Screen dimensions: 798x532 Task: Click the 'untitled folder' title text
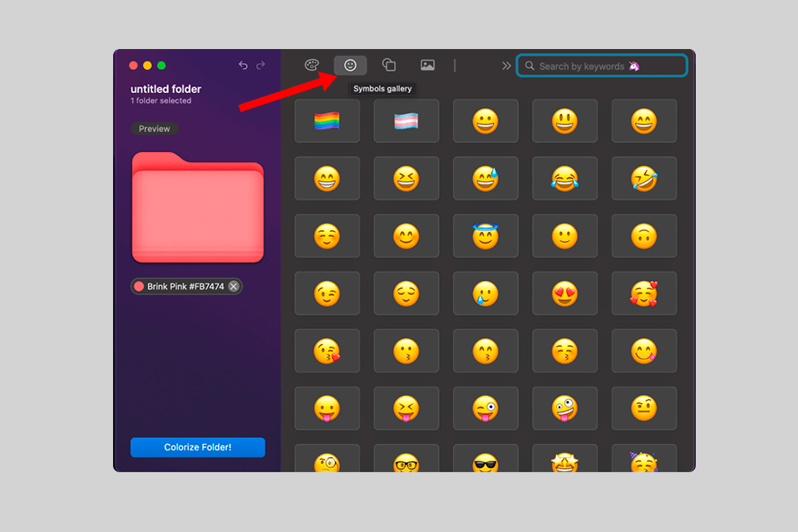[166, 89]
